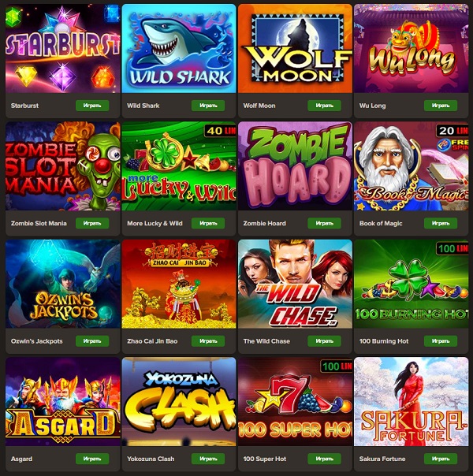This screenshot has height=476, width=473.
Task: Open the Wolf Moon game artwork
Action: tap(295, 49)
